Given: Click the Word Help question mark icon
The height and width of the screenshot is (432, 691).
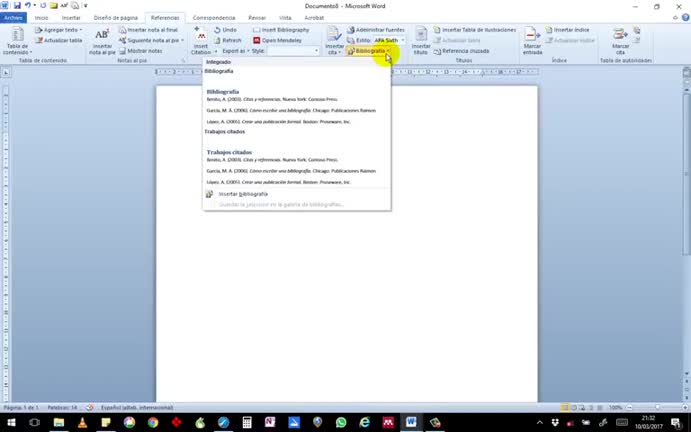Looking at the screenshot, I should (x=685, y=18).
